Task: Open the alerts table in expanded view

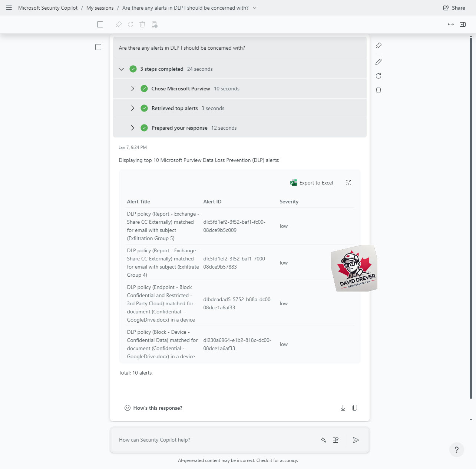Action: pyautogui.click(x=348, y=183)
